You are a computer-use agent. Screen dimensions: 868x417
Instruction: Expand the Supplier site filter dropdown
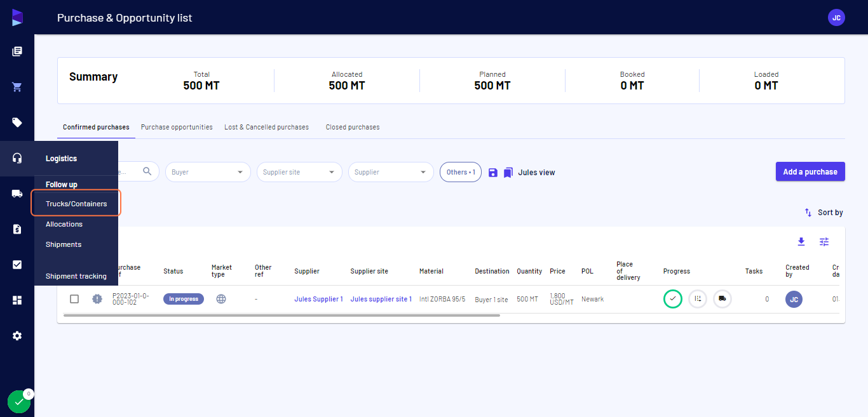[x=299, y=172]
